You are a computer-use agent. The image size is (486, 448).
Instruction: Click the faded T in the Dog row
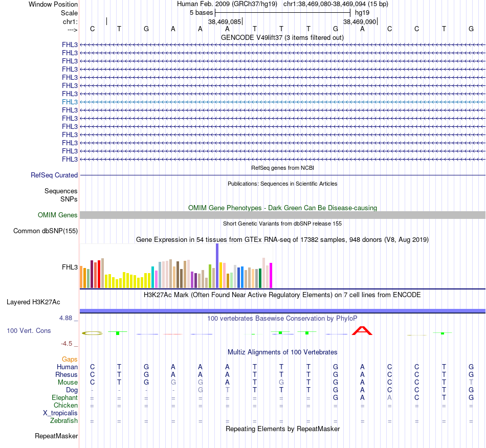[x=227, y=390]
